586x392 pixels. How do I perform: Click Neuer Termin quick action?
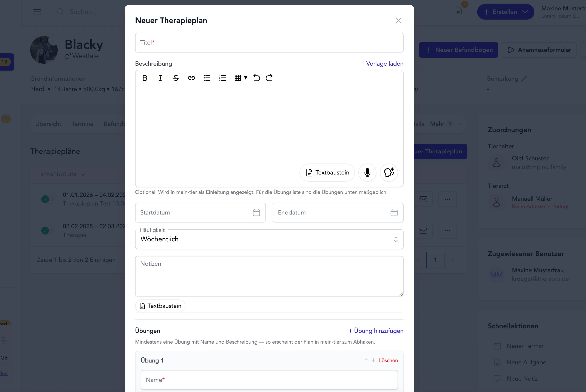pos(518,346)
